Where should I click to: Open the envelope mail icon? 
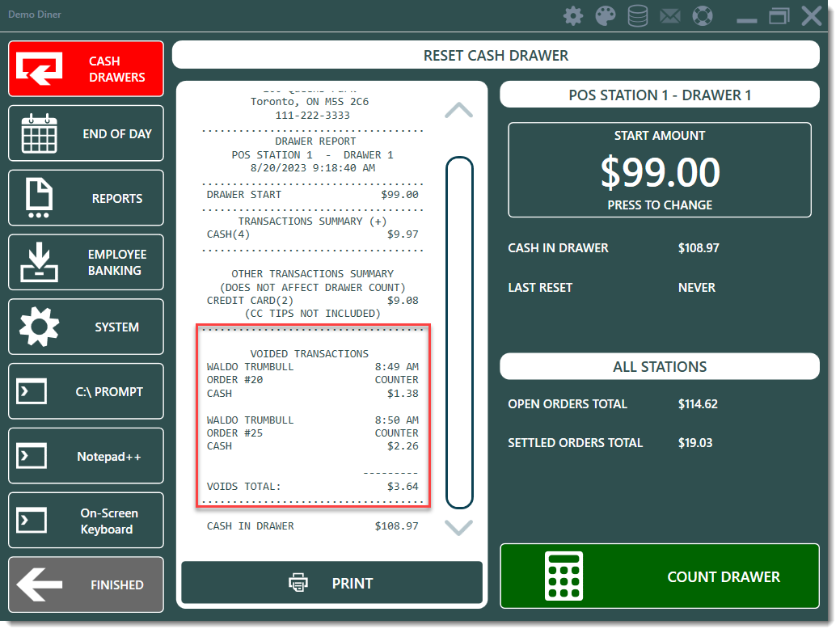point(670,16)
